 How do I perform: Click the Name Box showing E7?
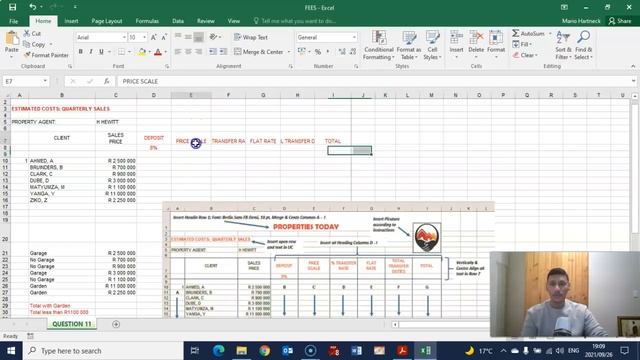25,81
